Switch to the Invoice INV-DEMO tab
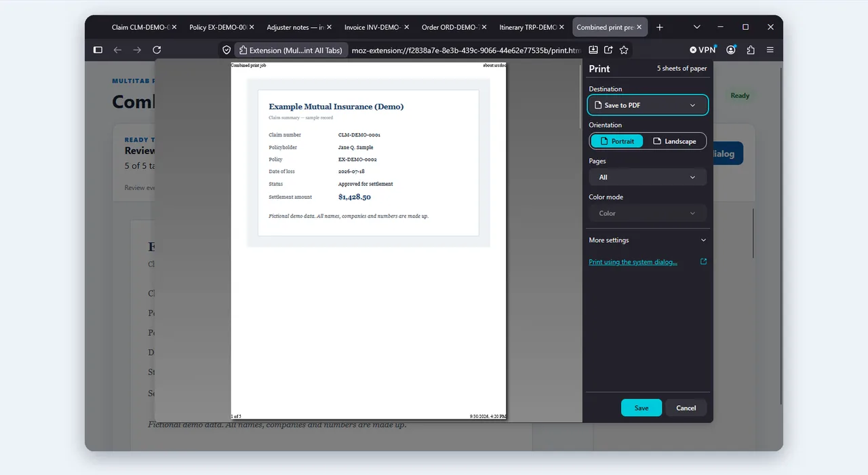 (x=372, y=27)
